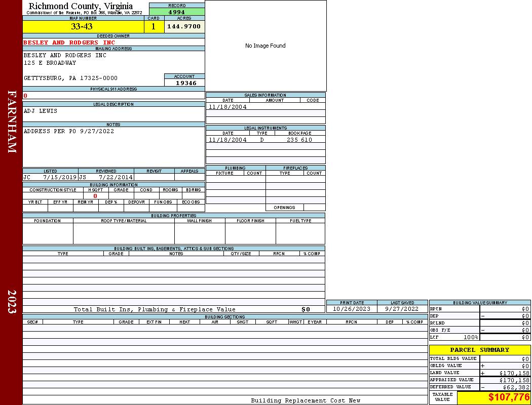Click the legal description ADJ LEWIS
This screenshot has width=532, height=405.
point(41,111)
